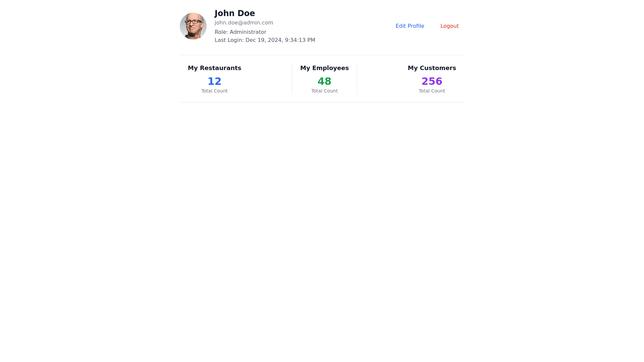Click the green employees count 48
This screenshot has height=362, width=644.
point(324,81)
